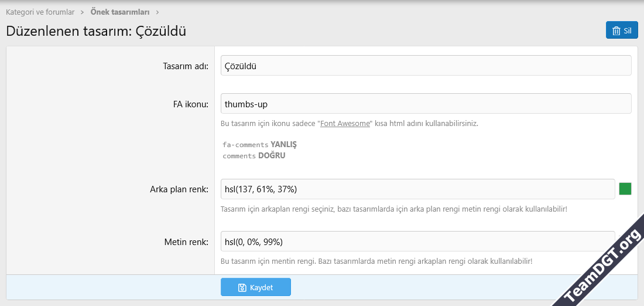Click the Tasarım adı label
The width and height of the screenshot is (644, 306).
click(185, 66)
